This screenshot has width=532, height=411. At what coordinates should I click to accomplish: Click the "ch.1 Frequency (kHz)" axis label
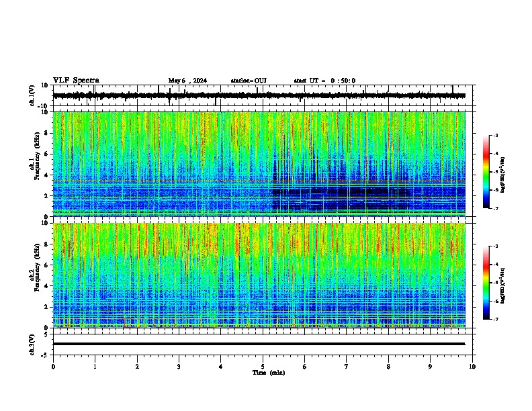34,156
